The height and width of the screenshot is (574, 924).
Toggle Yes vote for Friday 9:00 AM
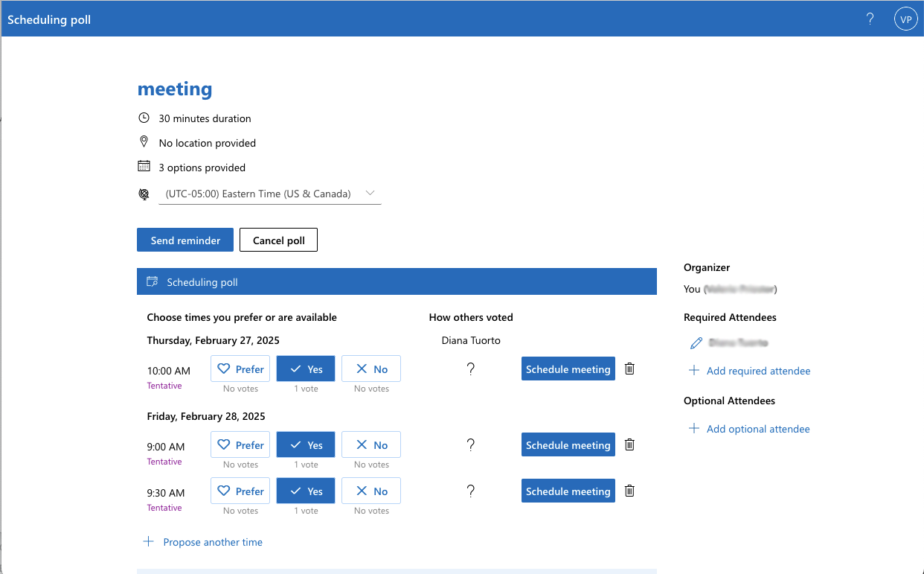tap(306, 445)
